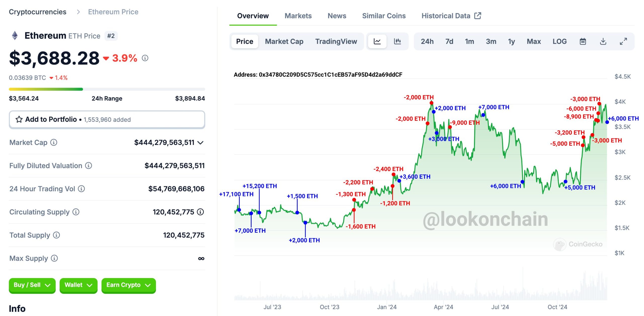The image size is (644, 316).
Task: Open the Earn Crypto dropdown
Action: click(x=128, y=285)
